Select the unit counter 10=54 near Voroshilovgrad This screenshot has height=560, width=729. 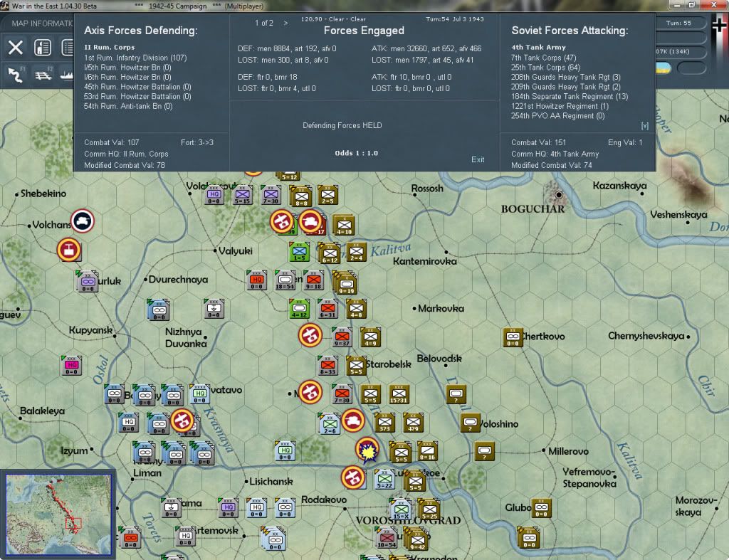point(387,538)
